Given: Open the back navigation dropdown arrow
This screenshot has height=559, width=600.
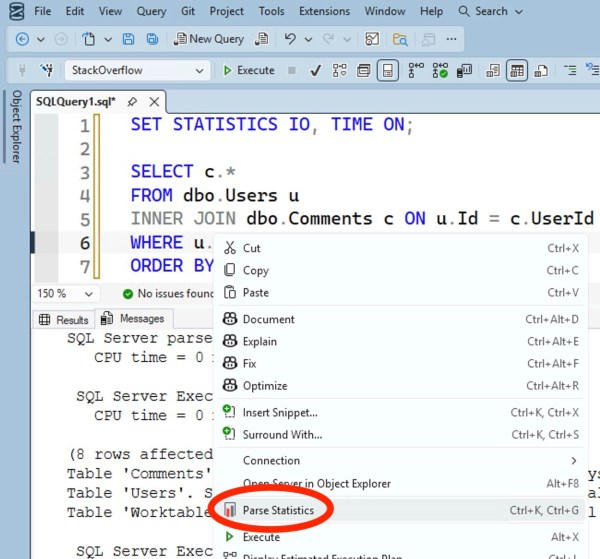Looking at the screenshot, I should click(x=41, y=39).
